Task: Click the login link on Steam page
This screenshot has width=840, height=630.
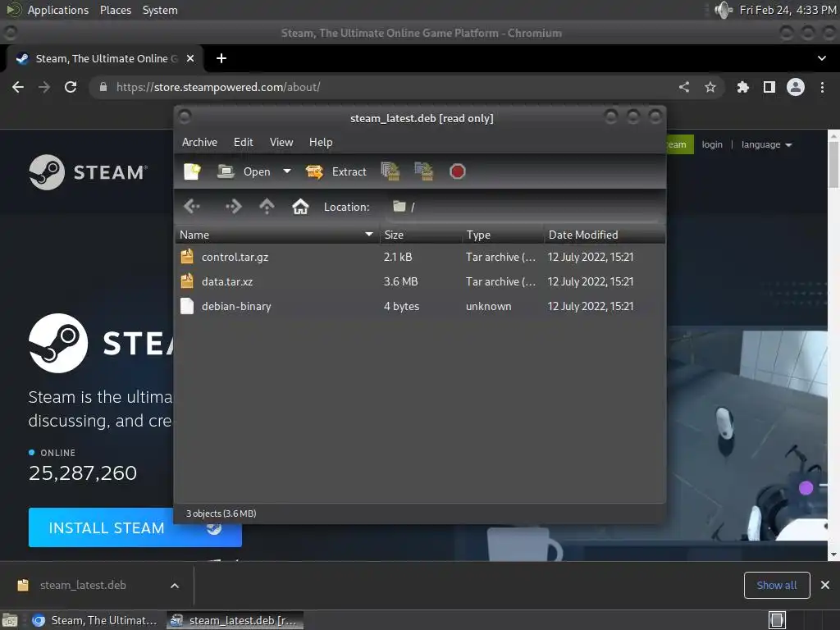Action: (x=712, y=144)
